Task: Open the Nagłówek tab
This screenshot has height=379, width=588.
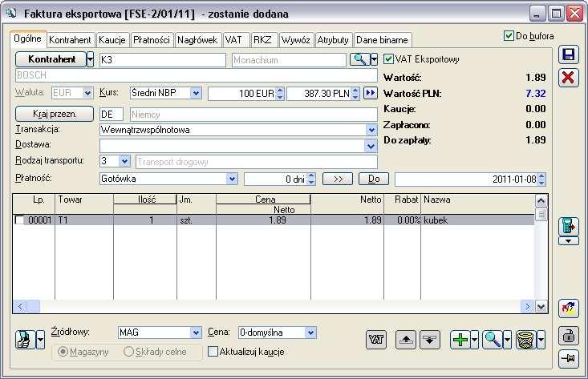Action: click(x=197, y=40)
